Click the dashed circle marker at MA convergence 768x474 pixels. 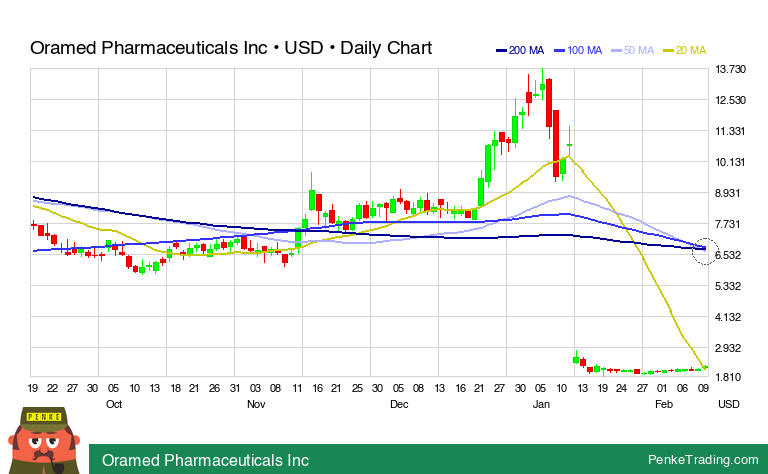point(705,251)
